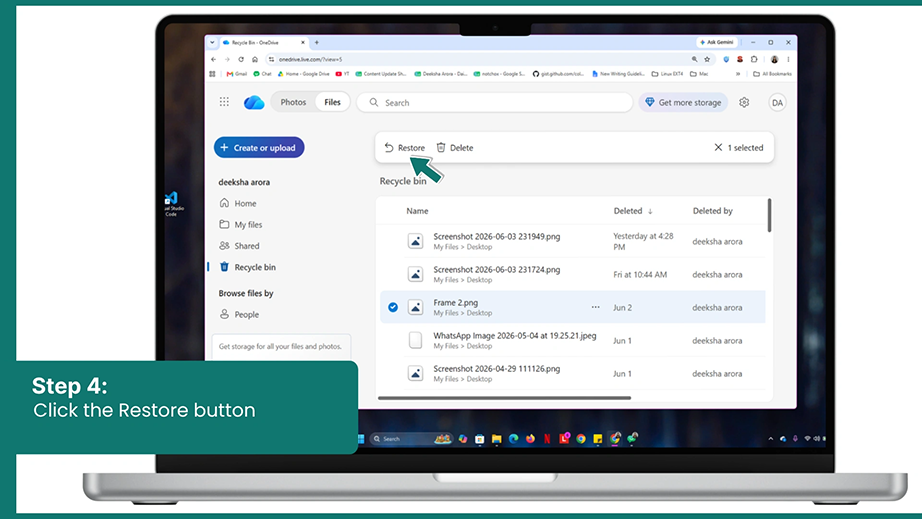The width and height of the screenshot is (922, 519).
Task: Select Screenshot 2026-06-03 231949.png file name
Action: click(x=496, y=236)
